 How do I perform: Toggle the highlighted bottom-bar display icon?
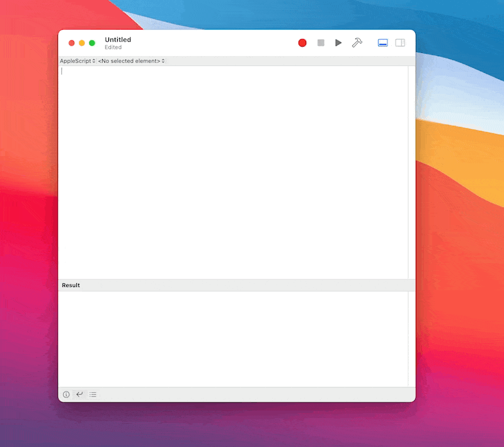(x=382, y=42)
